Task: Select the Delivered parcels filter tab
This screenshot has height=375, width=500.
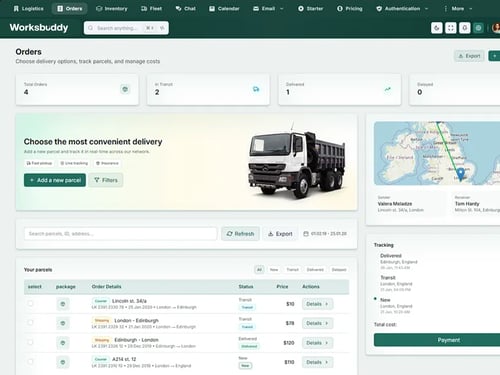Action: coord(315,270)
